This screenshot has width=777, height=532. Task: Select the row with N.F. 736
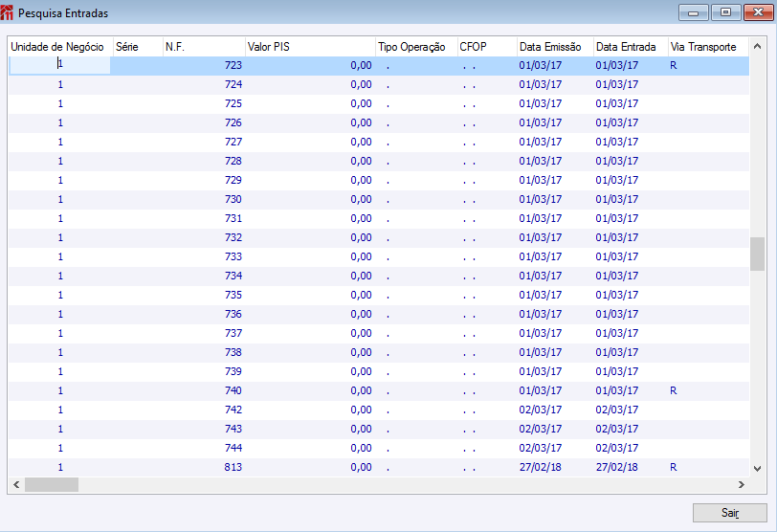coord(379,315)
